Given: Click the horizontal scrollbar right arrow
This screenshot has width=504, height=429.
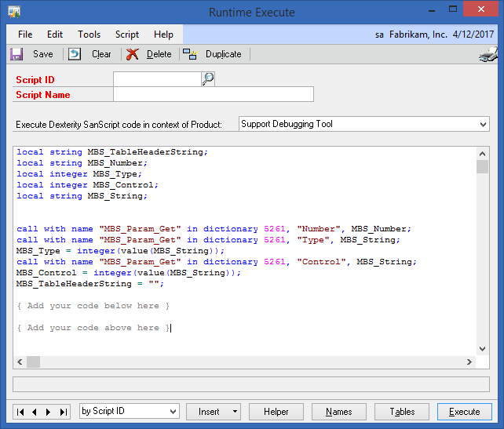Looking at the screenshot, I should click(469, 362).
